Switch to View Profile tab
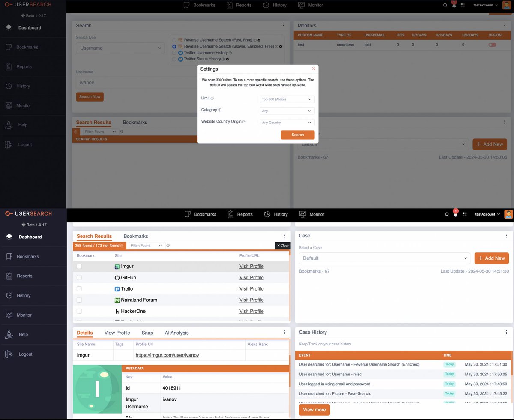The image size is (514, 420). pos(117,333)
